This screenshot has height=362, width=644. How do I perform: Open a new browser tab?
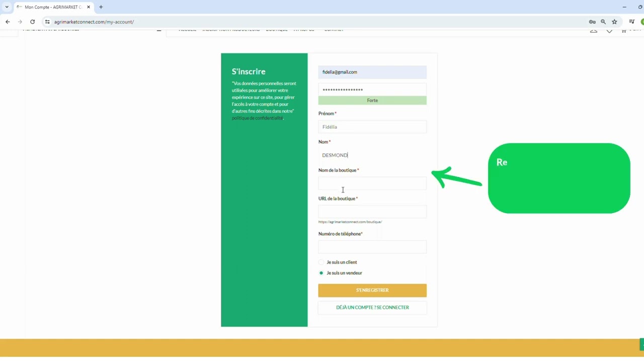pos(101,7)
